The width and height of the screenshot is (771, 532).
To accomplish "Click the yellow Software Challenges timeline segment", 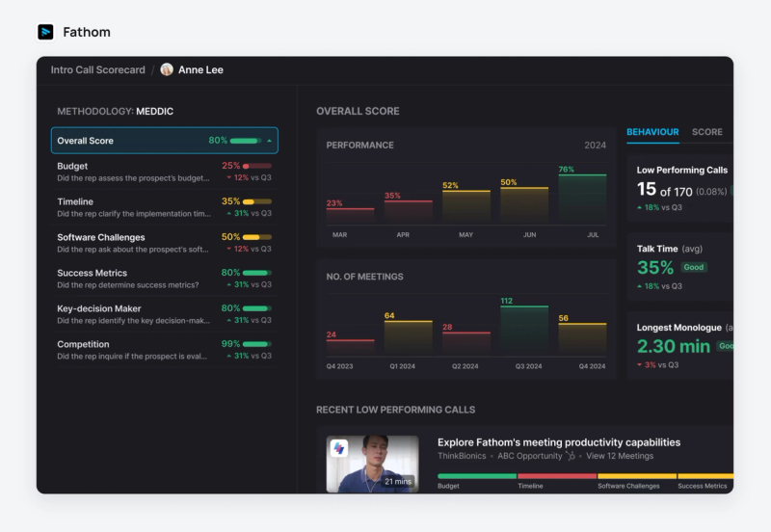I will tap(637, 476).
